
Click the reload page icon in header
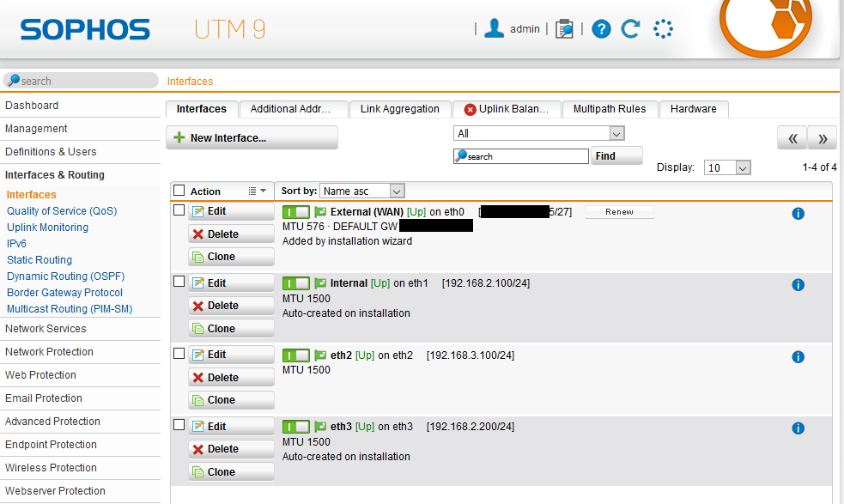pyautogui.click(x=631, y=29)
